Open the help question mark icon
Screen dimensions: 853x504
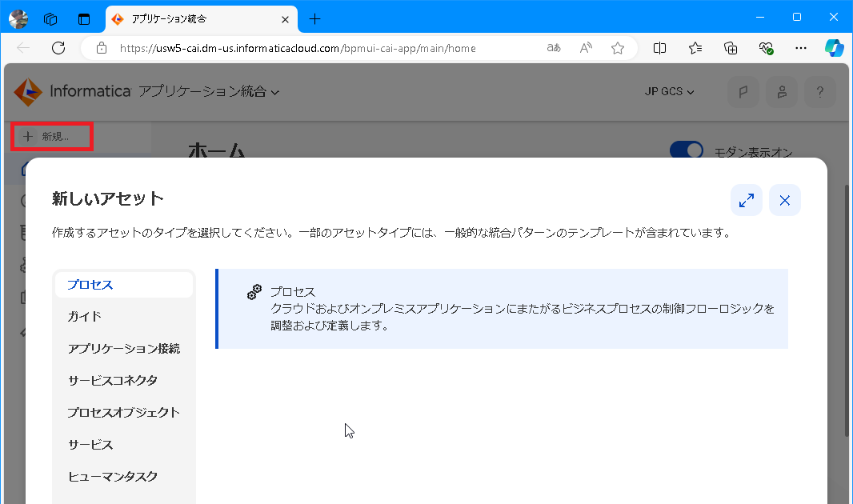[x=820, y=92]
